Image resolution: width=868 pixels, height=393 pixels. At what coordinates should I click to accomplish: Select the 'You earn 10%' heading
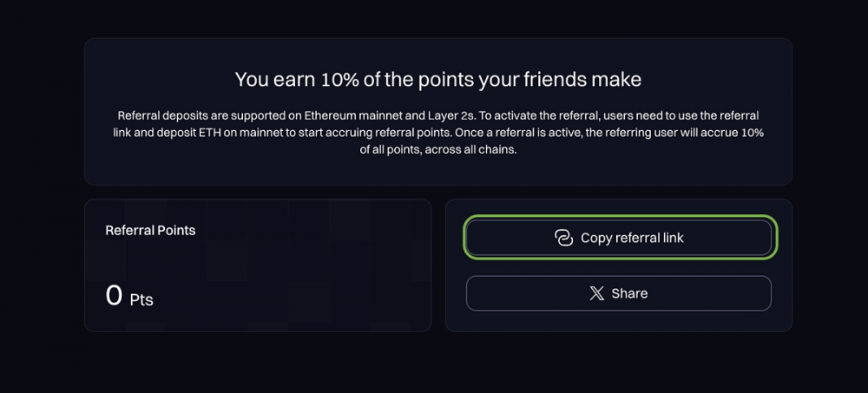click(x=437, y=80)
